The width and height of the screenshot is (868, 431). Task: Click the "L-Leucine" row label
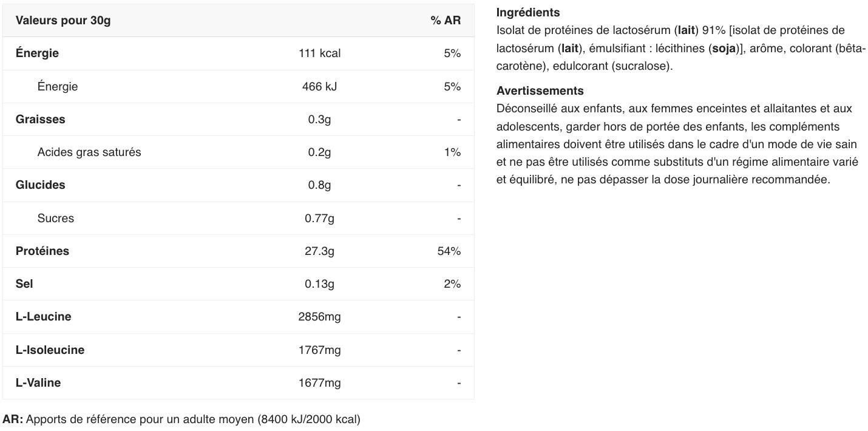tap(43, 317)
